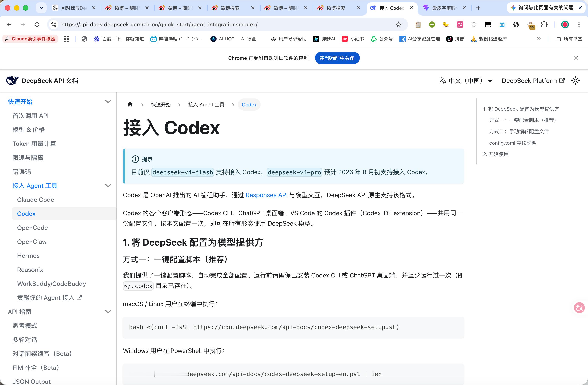Viewport: 588px width, 385px height.
Task: Collapse the 快速开始 sidebar section chevron
Action: coord(108,101)
